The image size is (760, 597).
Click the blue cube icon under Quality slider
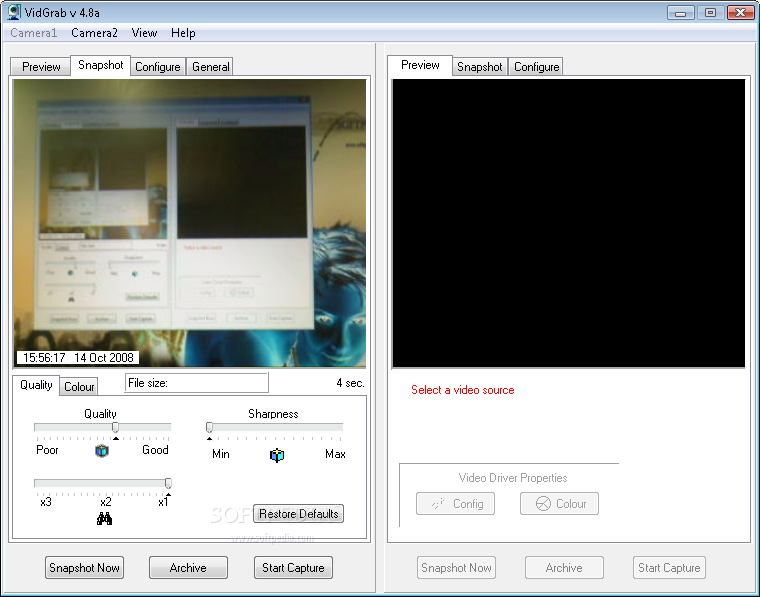[102, 451]
